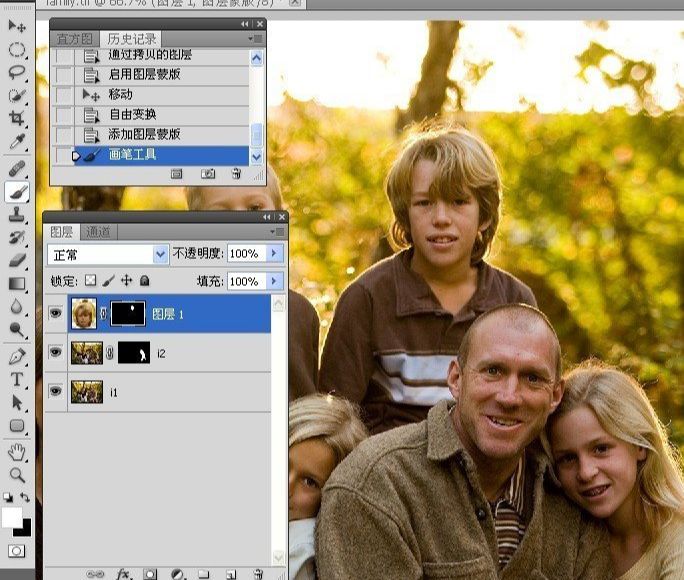
Task: Select layer mask thumbnail of 图层 1
Action: 128,313
